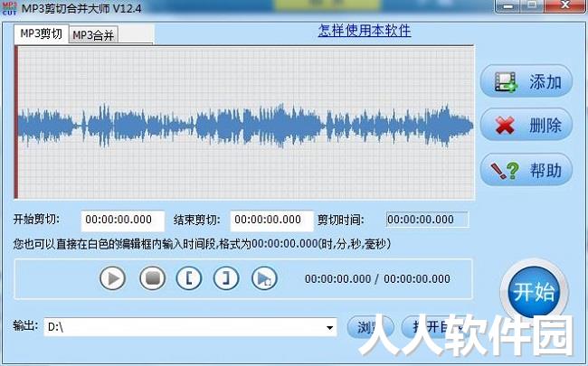Image resolution: width=588 pixels, height=366 pixels.
Task: Set cut end with right bracket icon
Action: tap(226, 278)
